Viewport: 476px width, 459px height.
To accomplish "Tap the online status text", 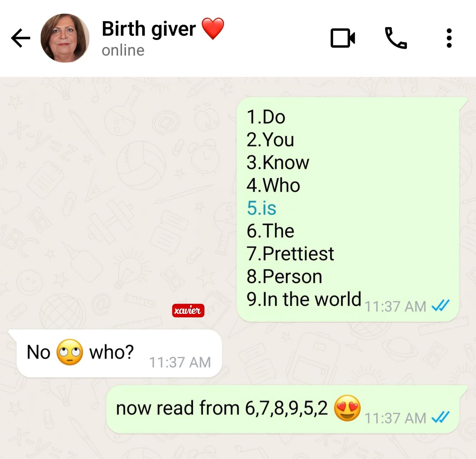I will point(123,50).
